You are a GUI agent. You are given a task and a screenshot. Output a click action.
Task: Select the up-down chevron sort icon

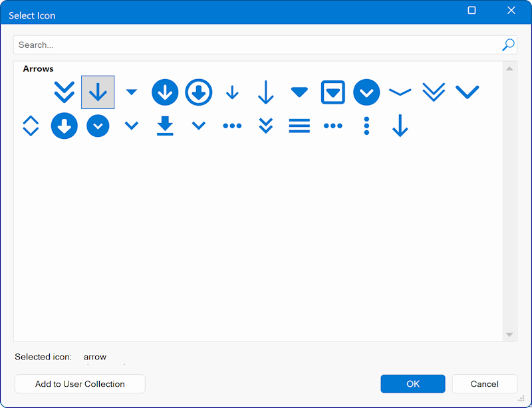(x=31, y=126)
